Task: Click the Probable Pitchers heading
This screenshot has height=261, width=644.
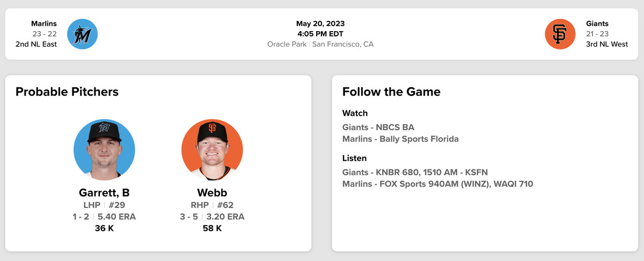Action: pos(67,92)
